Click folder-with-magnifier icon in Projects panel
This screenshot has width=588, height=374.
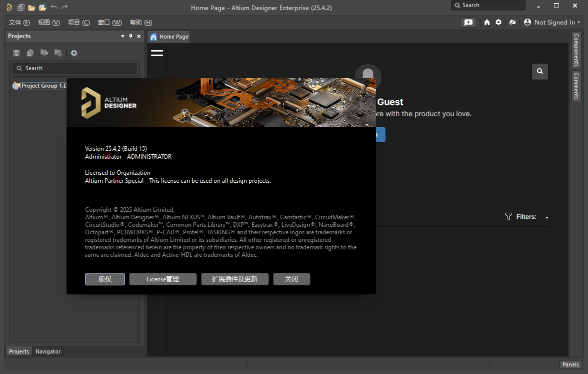44,53
